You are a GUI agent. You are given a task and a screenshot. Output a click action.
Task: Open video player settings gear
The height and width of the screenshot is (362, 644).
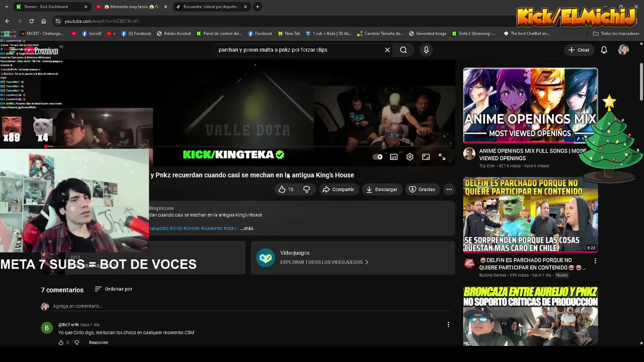point(410,157)
